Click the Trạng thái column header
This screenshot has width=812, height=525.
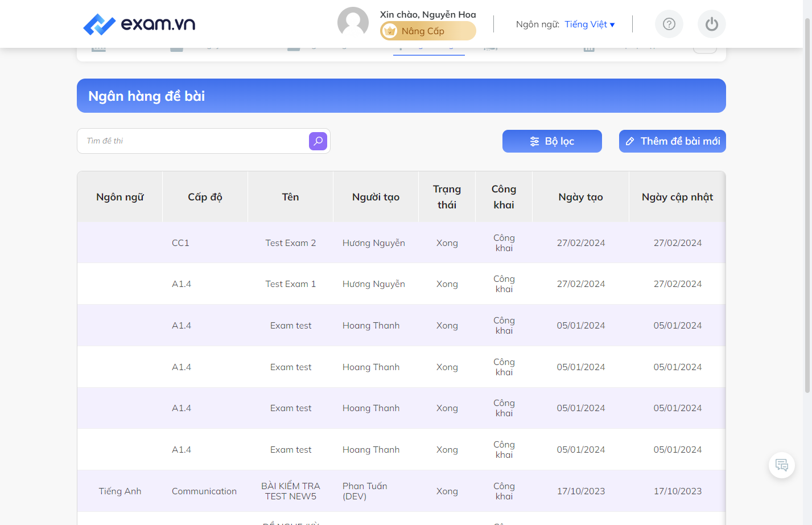point(447,197)
